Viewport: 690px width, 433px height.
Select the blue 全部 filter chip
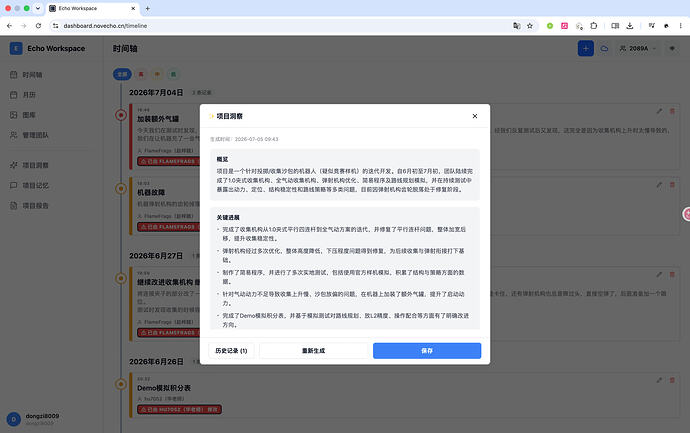pos(122,74)
